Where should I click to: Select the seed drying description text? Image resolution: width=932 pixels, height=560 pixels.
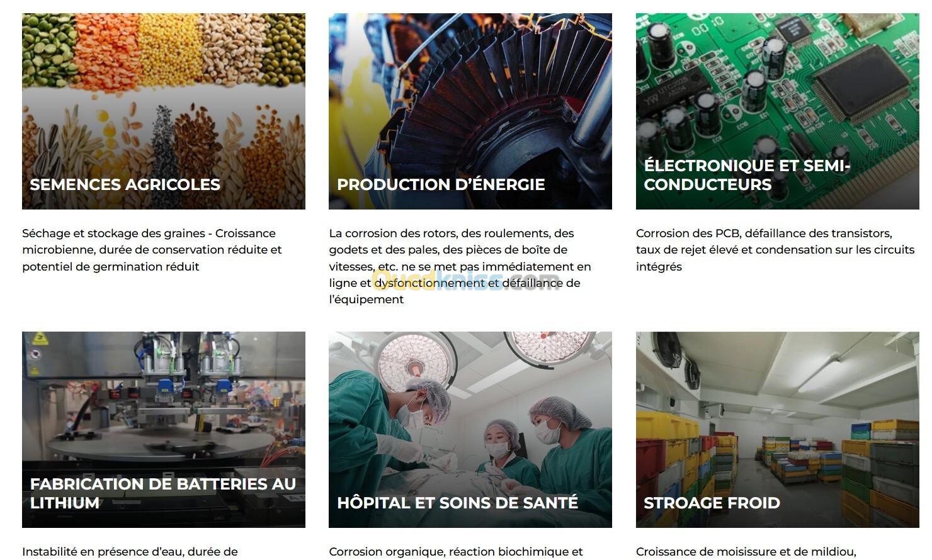click(152, 250)
